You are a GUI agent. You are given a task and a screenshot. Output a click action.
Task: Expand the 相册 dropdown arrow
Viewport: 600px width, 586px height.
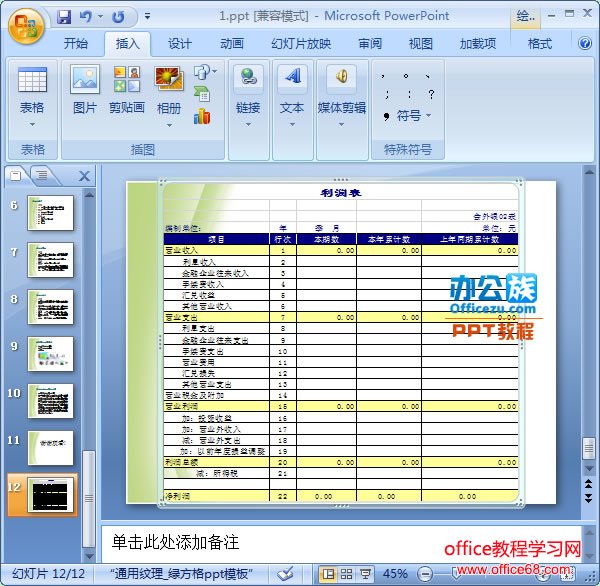point(169,125)
